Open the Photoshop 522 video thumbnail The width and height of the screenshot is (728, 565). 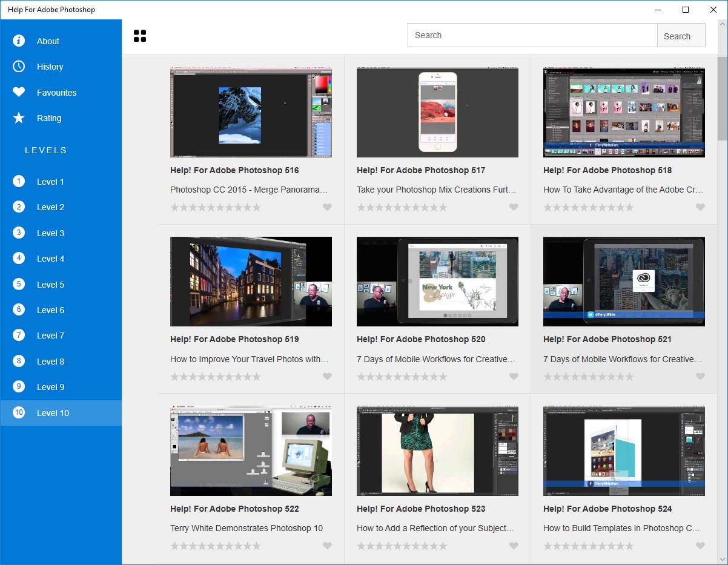coord(251,451)
